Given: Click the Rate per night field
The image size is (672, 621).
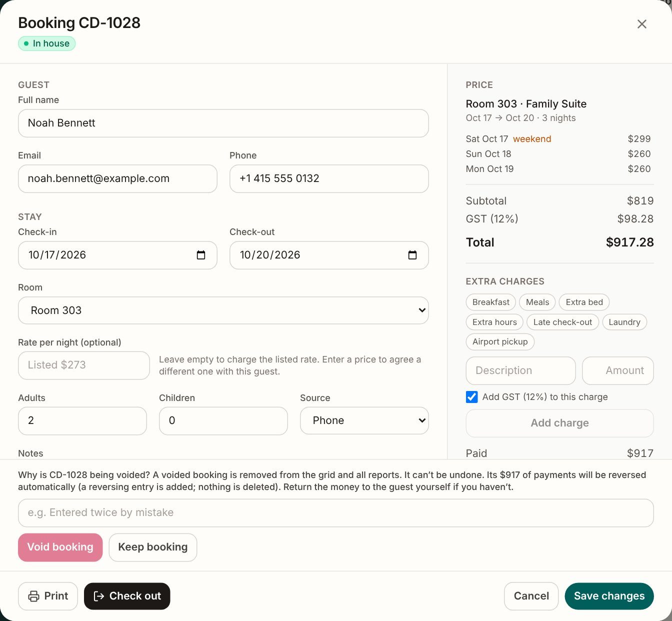Looking at the screenshot, I should point(84,365).
